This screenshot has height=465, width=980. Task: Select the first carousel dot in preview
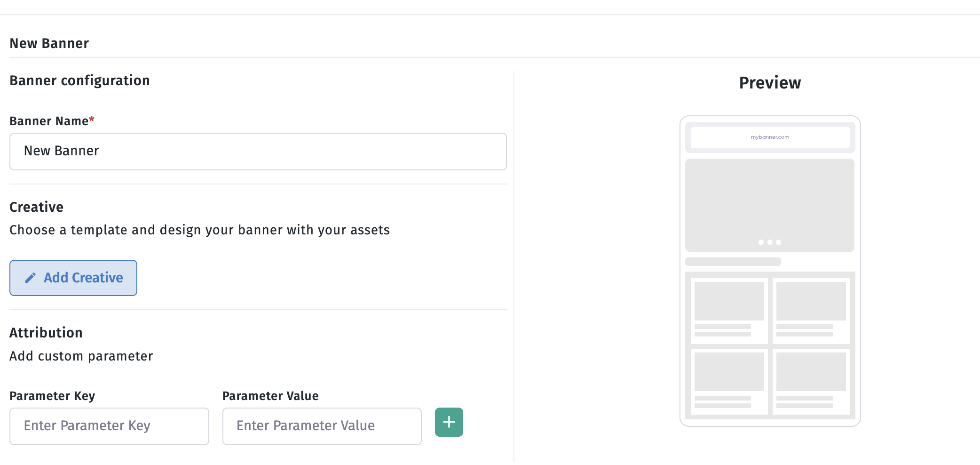(761, 242)
